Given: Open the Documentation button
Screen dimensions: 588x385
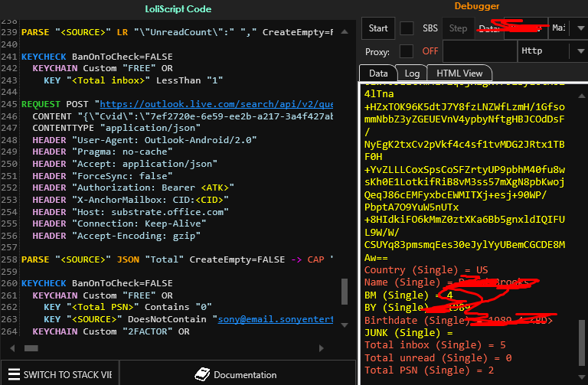Looking at the screenshot, I should (237, 374).
